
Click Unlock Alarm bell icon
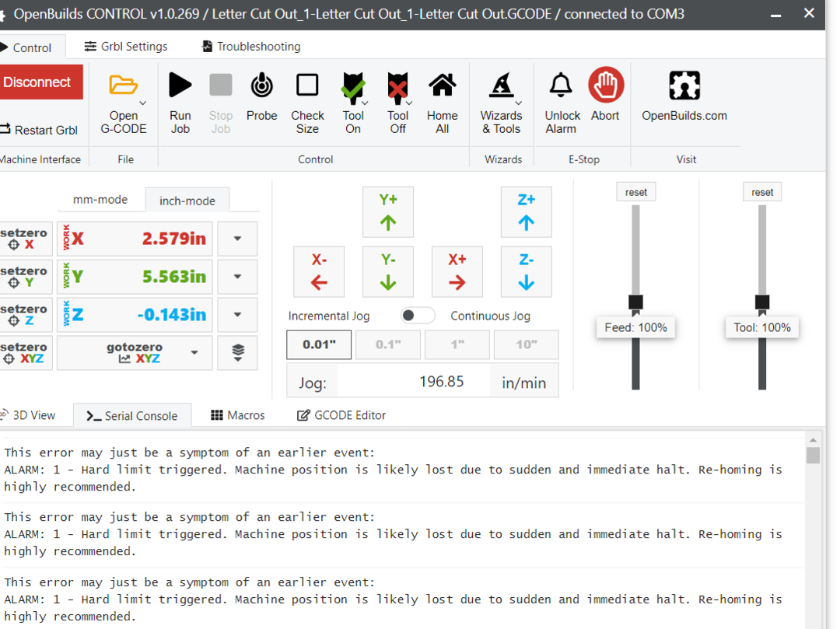click(x=562, y=86)
